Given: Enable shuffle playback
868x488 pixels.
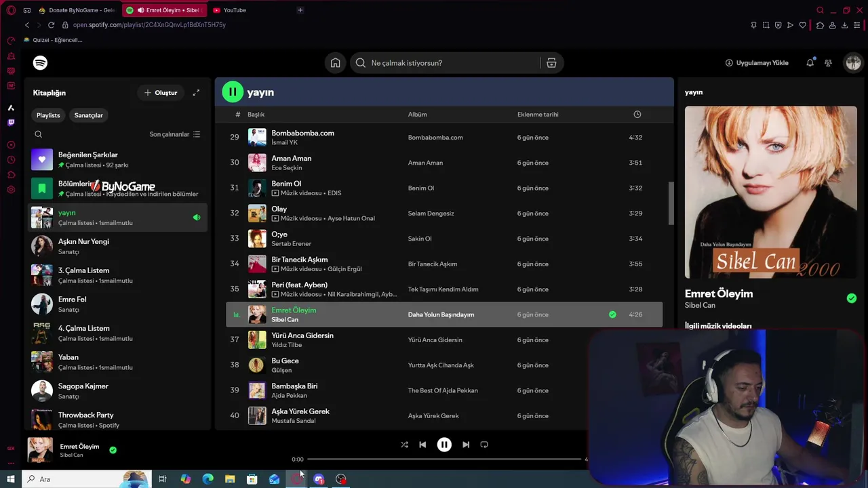Looking at the screenshot, I should (404, 445).
